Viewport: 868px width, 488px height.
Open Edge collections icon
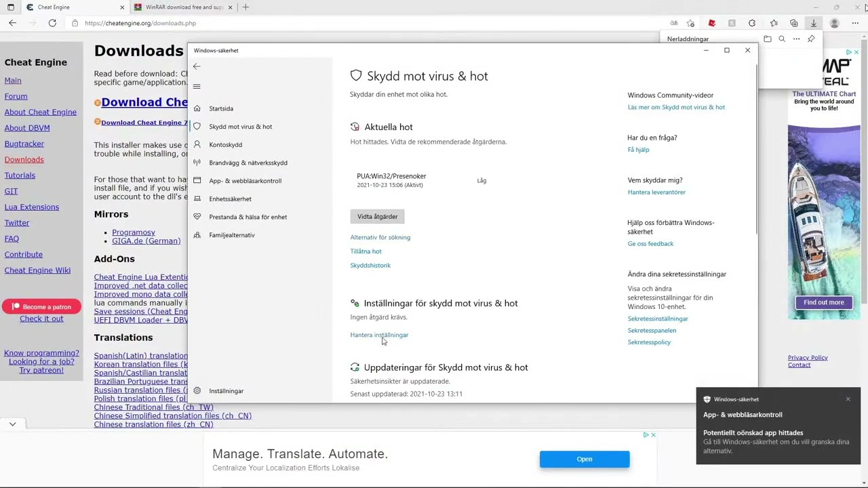pyautogui.click(x=794, y=23)
